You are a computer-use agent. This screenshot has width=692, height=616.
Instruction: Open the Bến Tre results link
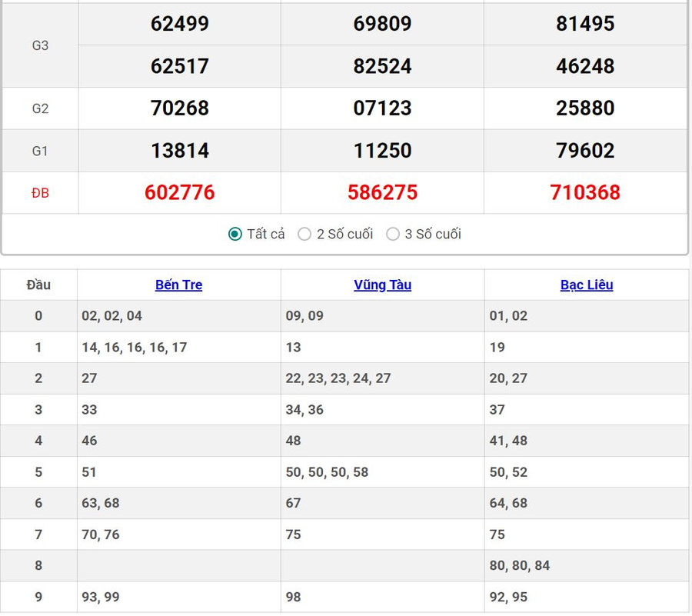tap(178, 285)
